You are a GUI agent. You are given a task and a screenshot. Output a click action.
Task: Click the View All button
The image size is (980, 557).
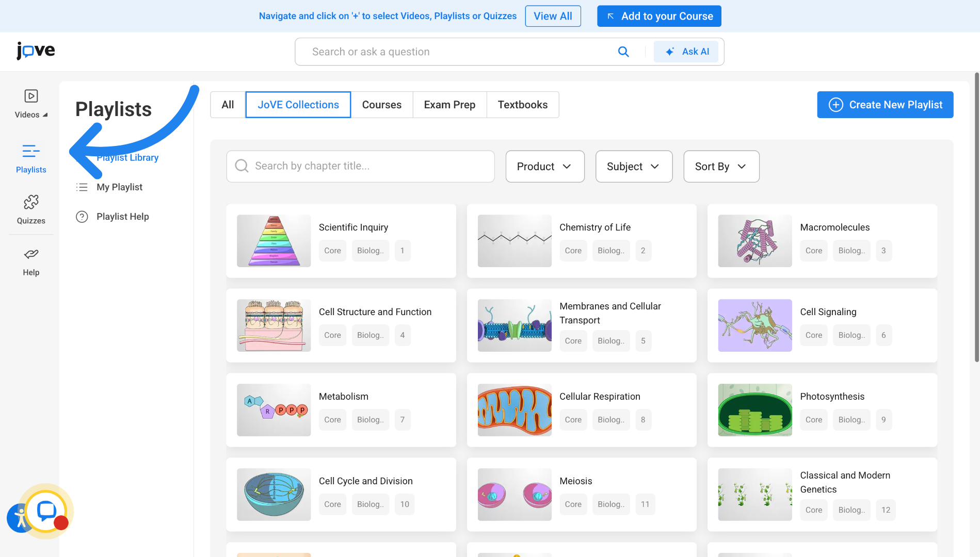point(553,16)
